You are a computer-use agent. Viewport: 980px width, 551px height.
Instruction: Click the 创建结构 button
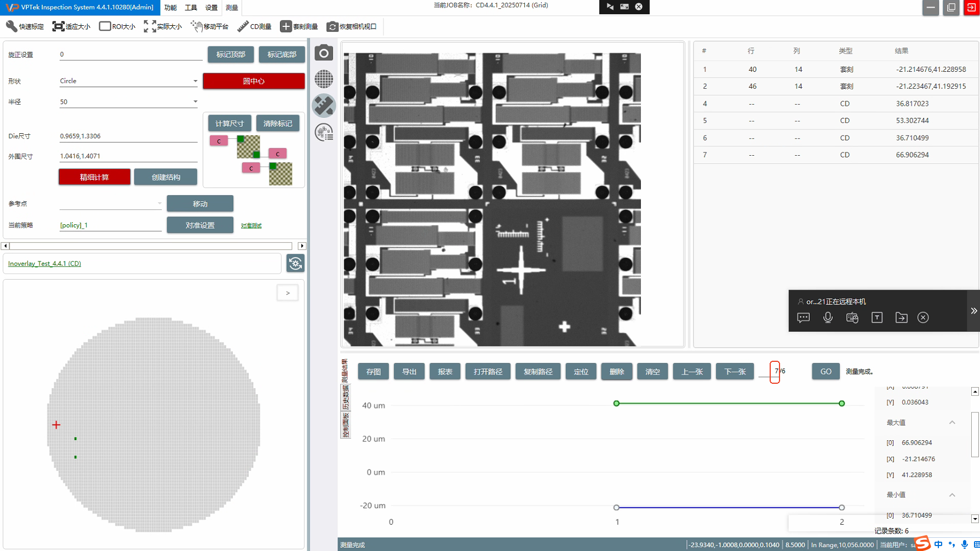click(166, 177)
